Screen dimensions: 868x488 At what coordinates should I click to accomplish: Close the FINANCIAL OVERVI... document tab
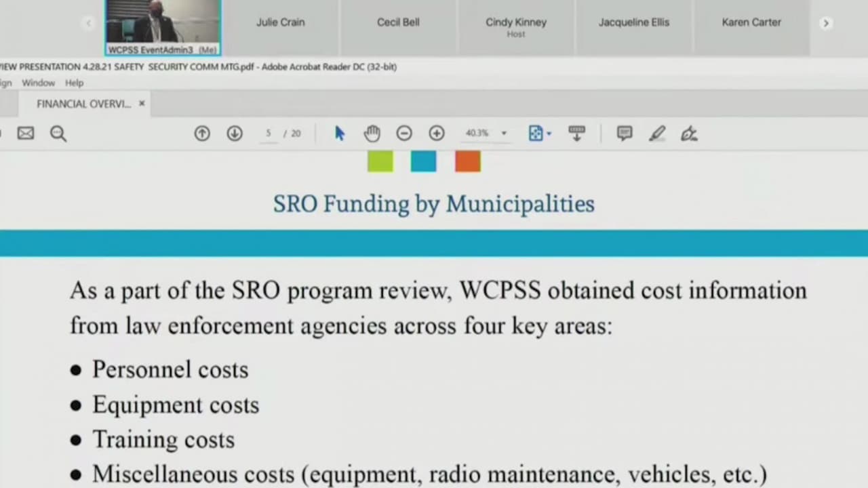(x=142, y=104)
